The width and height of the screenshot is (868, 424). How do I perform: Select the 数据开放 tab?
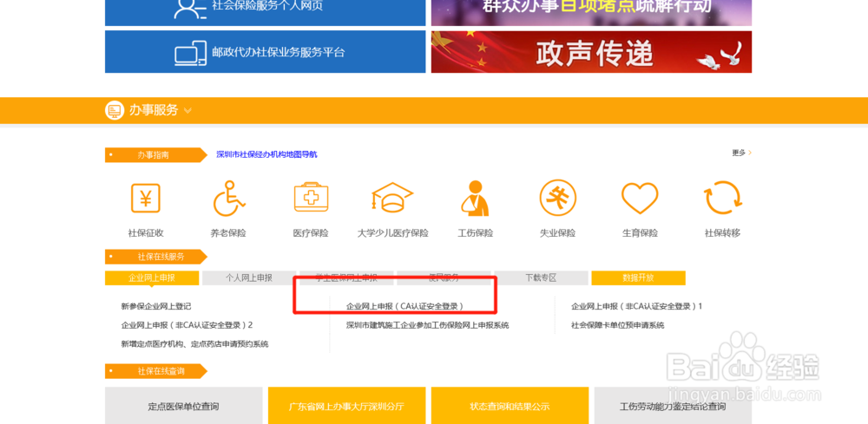(638, 278)
